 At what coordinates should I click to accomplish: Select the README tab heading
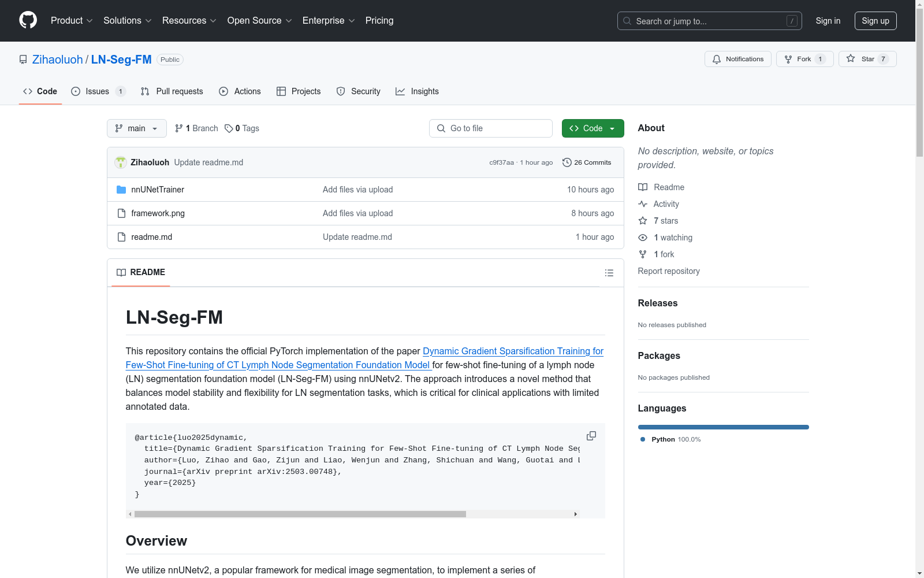[141, 272]
